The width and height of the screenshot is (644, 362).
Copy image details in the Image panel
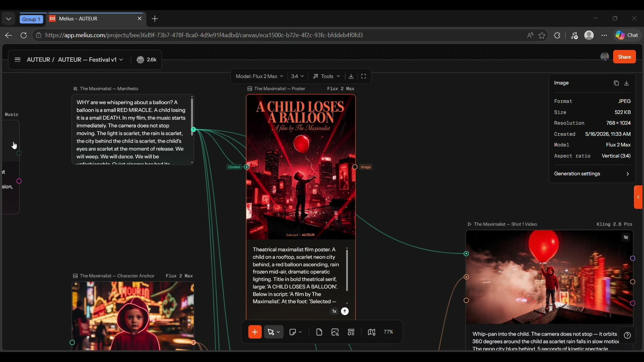tap(616, 83)
